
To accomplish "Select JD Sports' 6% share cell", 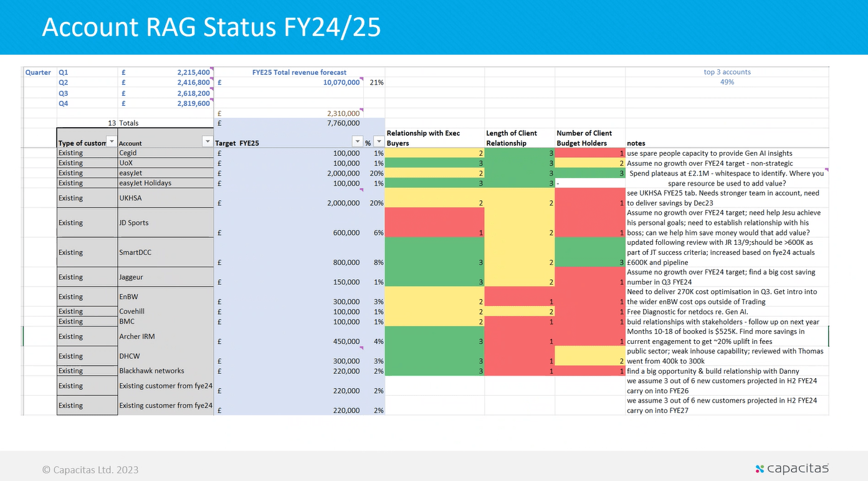I will pyautogui.click(x=374, y=222).
